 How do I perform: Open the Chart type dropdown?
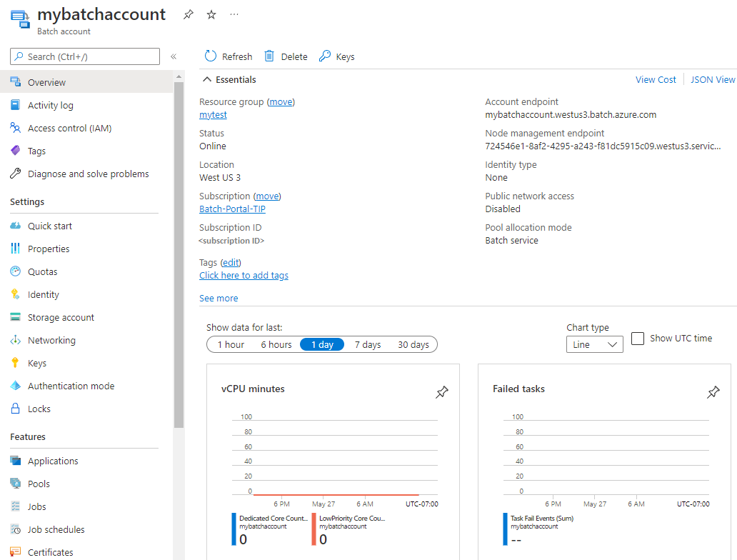tap(594, 344)
